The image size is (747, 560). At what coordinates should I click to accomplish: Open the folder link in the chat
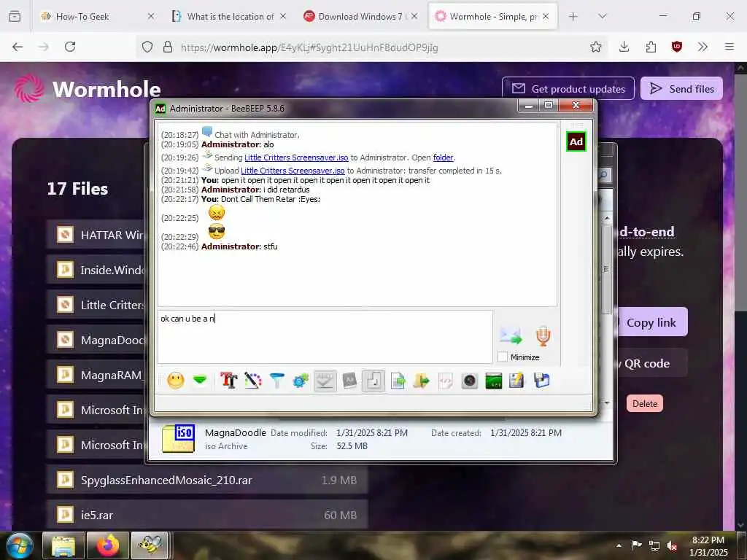coord(443,157)
